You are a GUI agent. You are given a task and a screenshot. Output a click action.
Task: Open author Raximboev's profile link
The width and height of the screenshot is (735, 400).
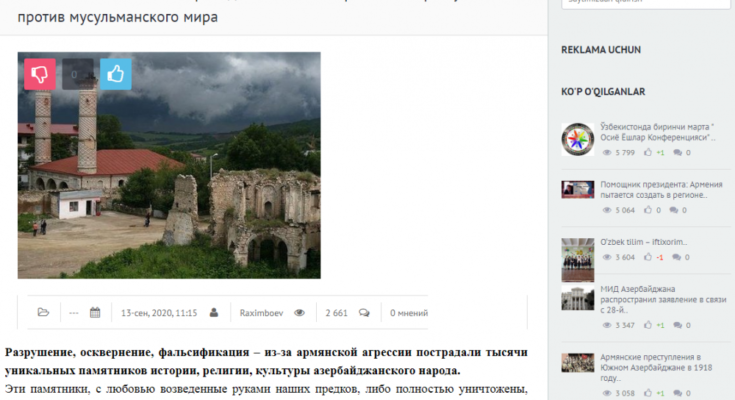[x=260, y=312]
